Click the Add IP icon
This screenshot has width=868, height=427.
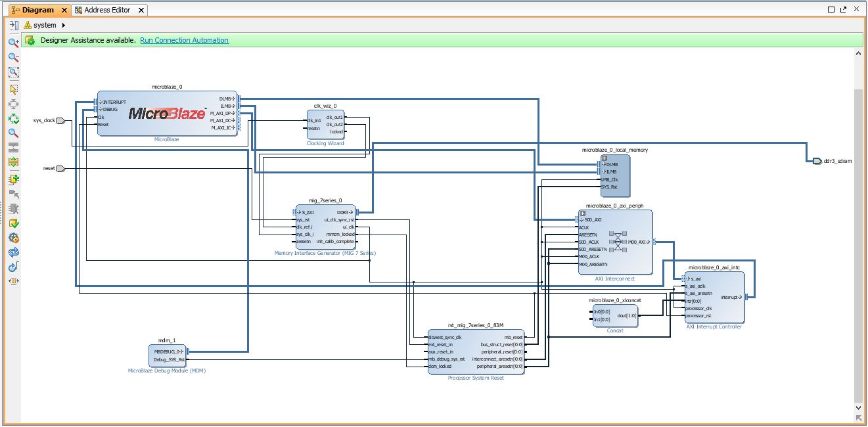pos(13,179)
